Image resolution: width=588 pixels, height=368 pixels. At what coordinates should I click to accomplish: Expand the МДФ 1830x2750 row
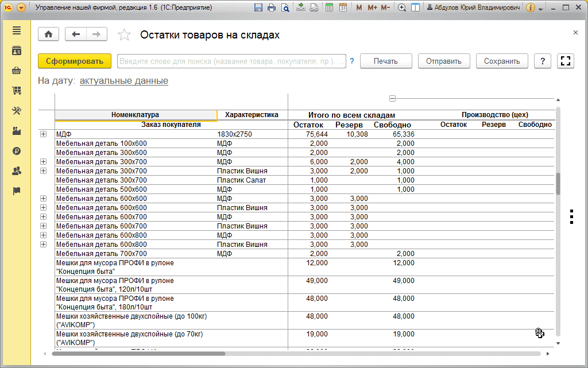tap(43, 134)
